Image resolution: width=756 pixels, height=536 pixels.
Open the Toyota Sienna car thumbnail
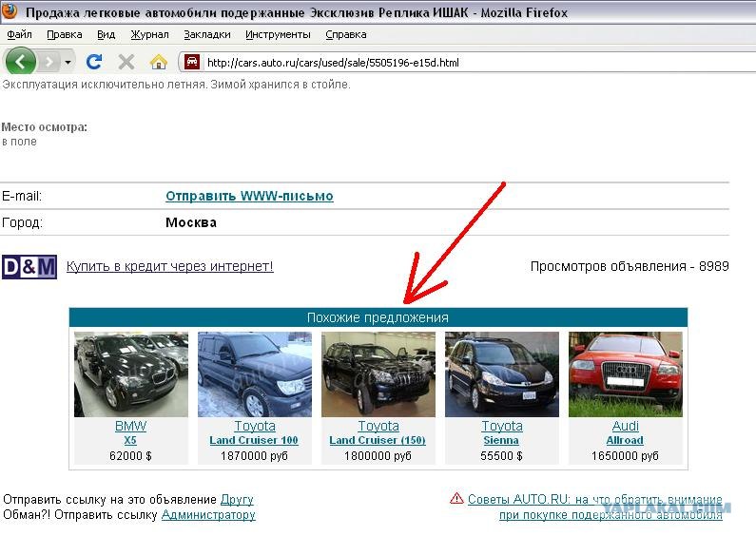pos(502,374)
